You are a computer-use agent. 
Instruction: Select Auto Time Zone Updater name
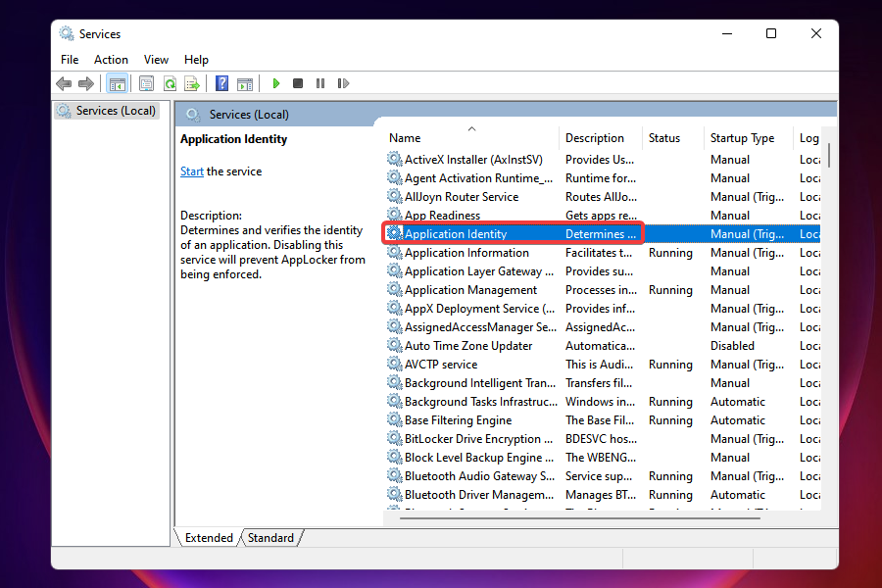click(468, 346)
